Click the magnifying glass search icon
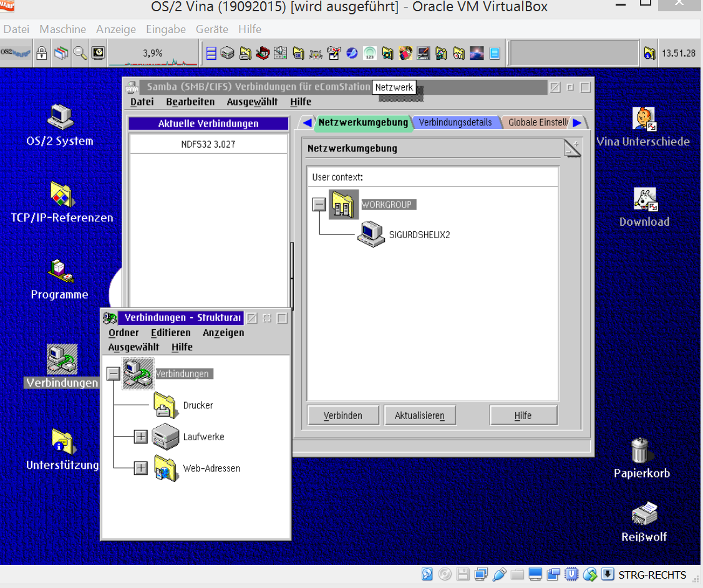Screen dimensions: 703x588 [x=80, y=54]
